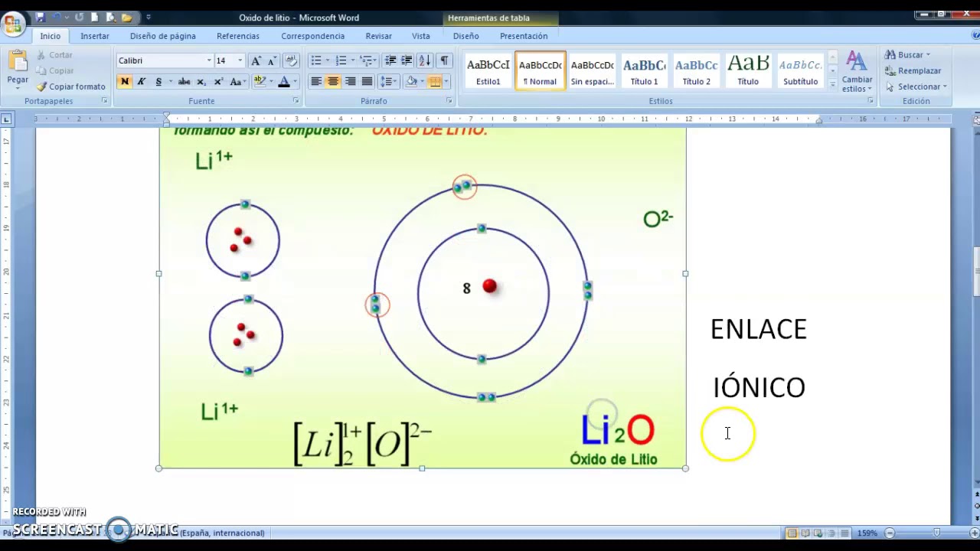Increase paragraph indent
980x551 pixels.
tap(407, 60)
